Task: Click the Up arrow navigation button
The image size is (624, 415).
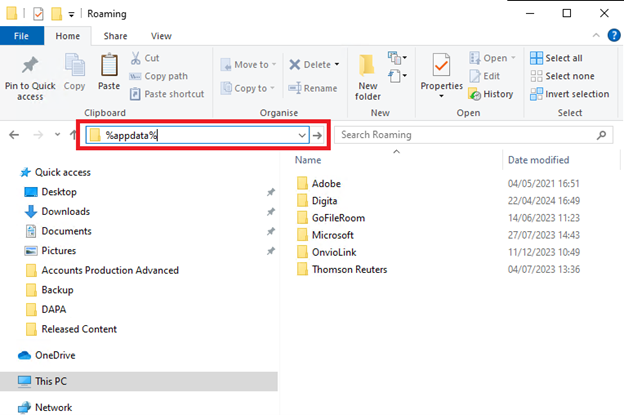Action: [73, 135]
